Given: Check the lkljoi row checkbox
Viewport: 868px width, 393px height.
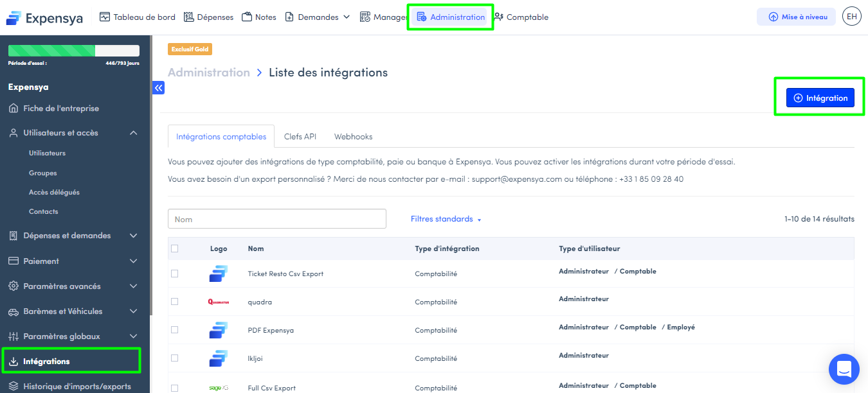Looking at the screenshot, I should (174, 358).
